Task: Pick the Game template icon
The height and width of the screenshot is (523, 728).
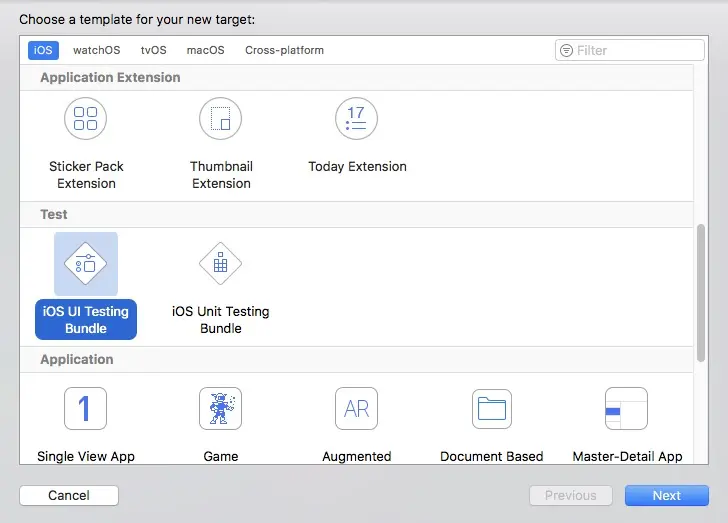Action: click(x=221, y=408)
